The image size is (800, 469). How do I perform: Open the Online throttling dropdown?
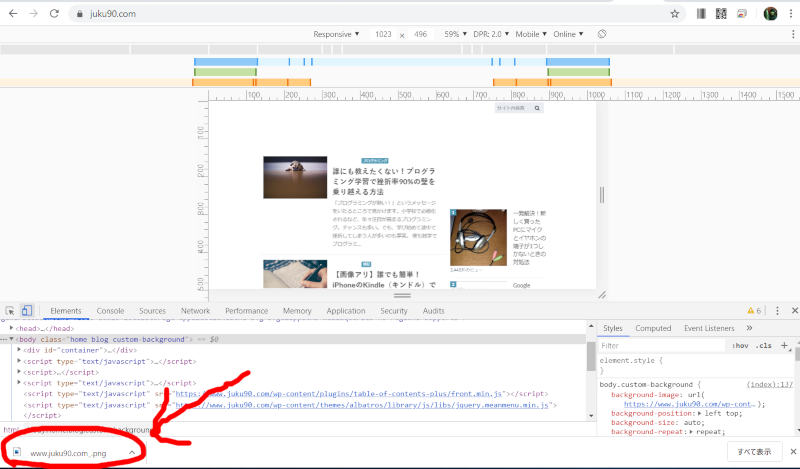(x=568, y=34)
